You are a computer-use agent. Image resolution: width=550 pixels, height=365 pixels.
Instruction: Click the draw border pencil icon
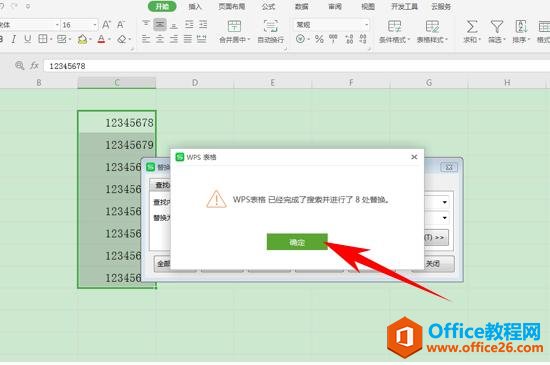(x=61, y=39)
